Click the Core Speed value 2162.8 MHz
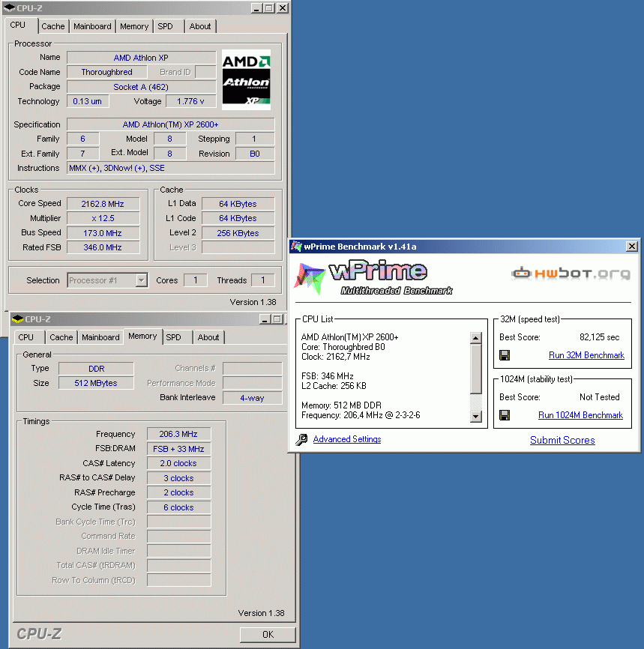 [103, 204]
